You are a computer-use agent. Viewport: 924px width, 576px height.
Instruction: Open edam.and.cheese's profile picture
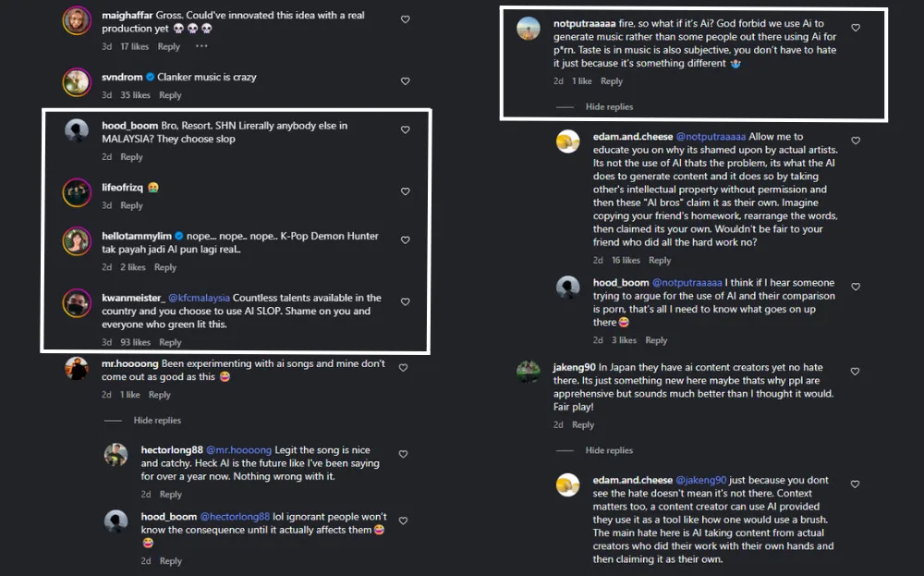(568, 141)
